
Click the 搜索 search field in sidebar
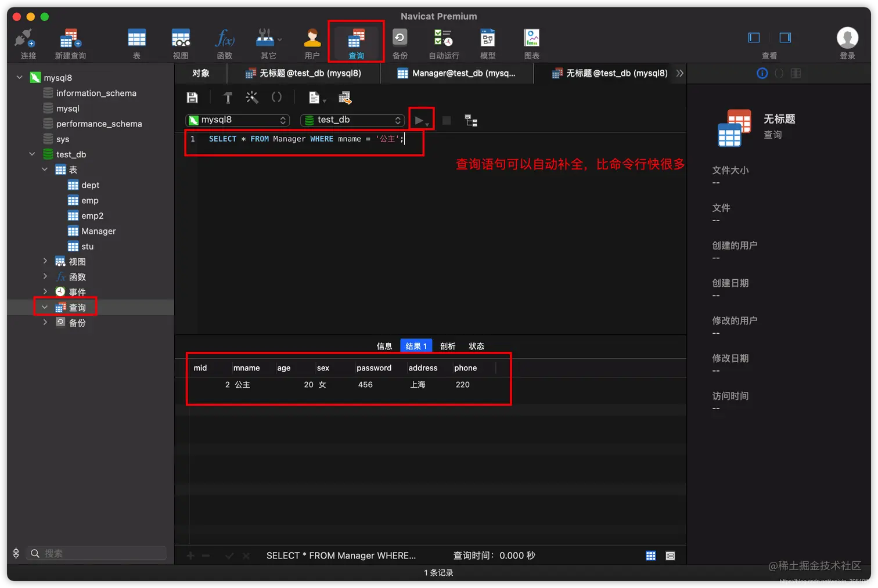(x=98, y=553)
